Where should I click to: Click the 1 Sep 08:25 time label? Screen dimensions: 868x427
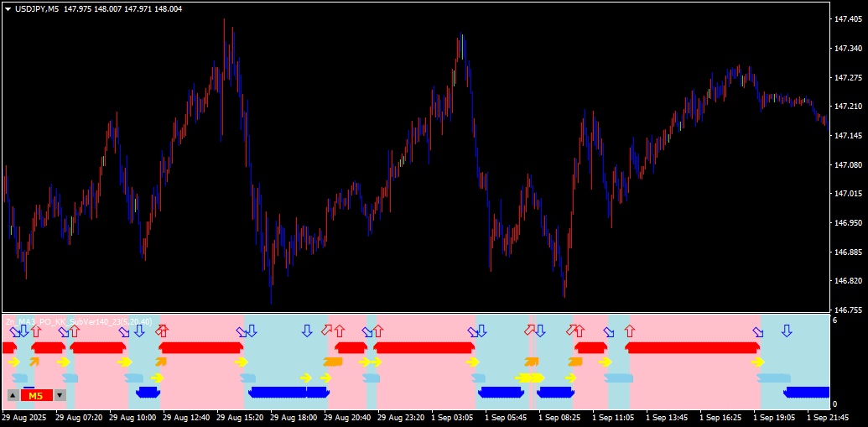click(x=560, y=417)
